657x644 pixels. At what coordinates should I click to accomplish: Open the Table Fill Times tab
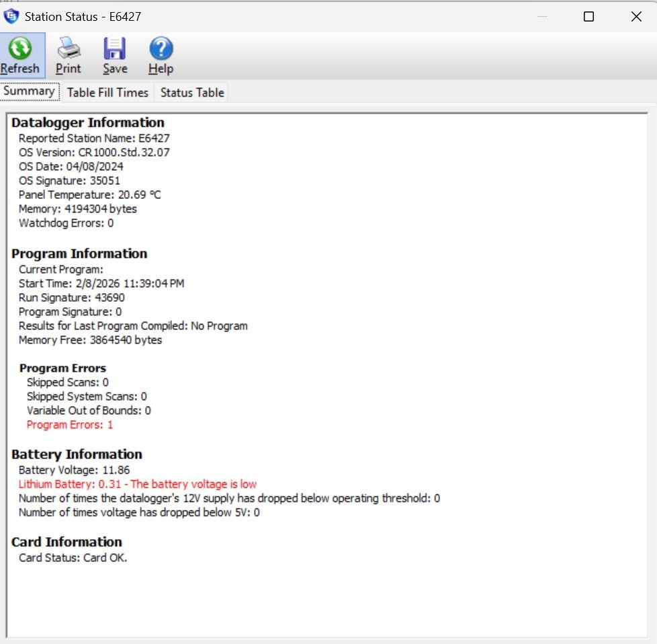click(x=107, y=93)
